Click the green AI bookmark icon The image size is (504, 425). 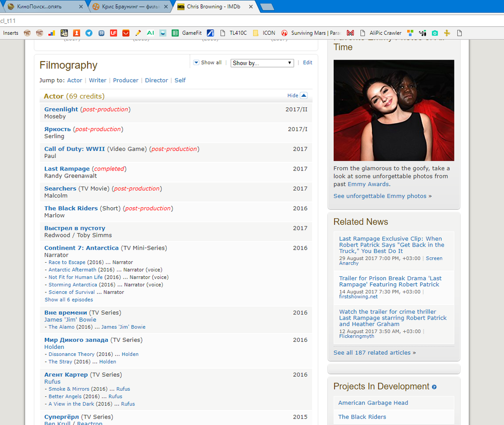pyautogui.click(x=151, y=33)
